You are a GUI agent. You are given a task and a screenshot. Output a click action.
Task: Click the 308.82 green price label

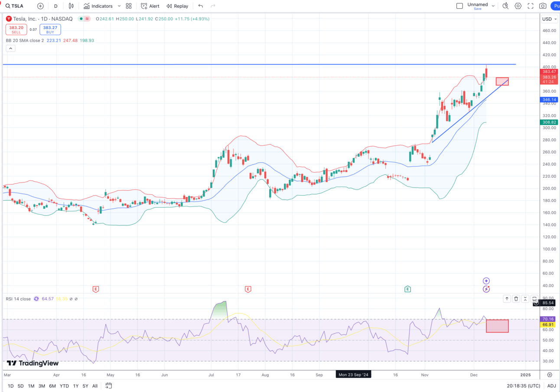(x=549, y=123)
